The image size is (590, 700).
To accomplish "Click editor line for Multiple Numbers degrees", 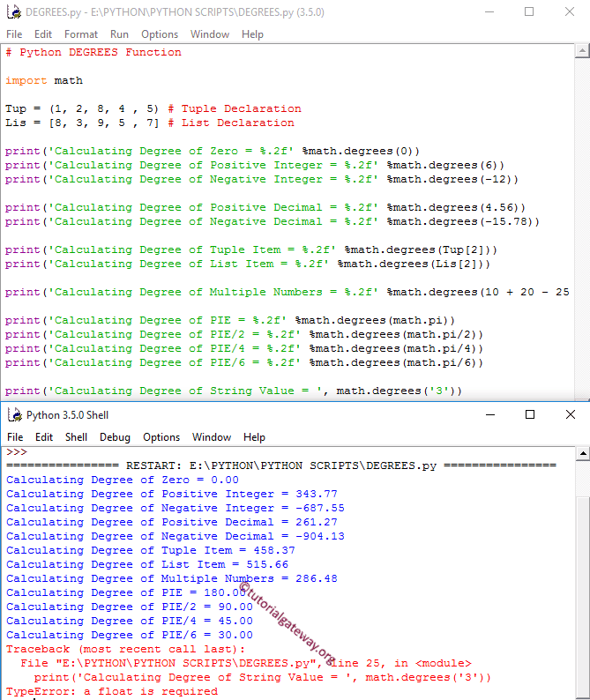I will click(288, 293).
